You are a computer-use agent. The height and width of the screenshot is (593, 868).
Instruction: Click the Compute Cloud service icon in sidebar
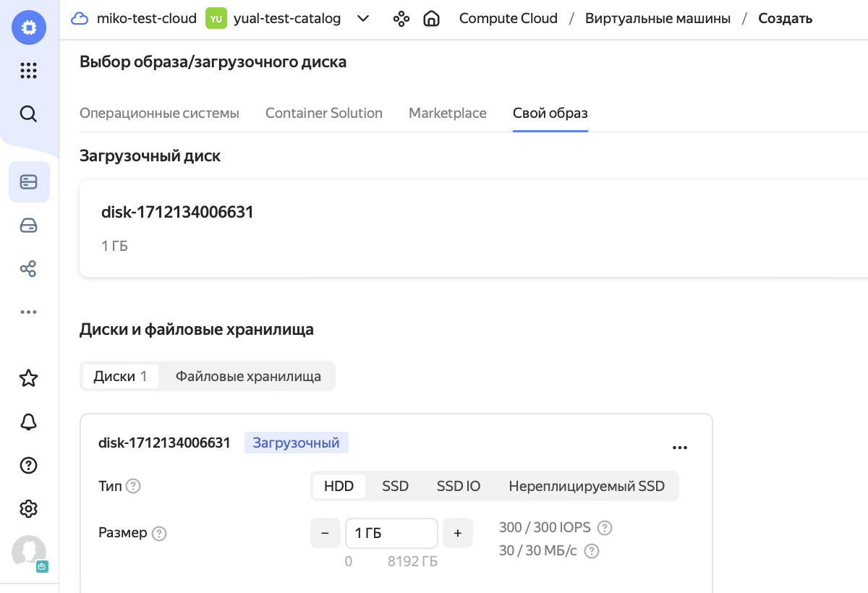pos(28,28)
